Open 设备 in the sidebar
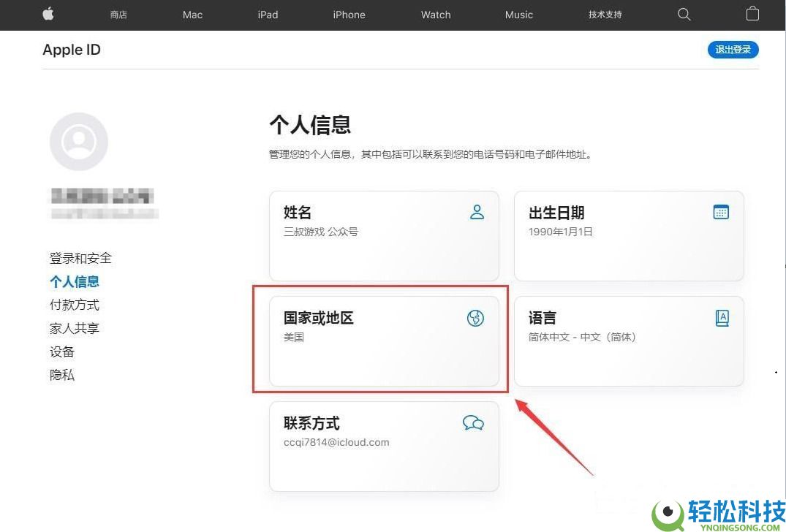This screenshot has width=786, height=532. pyautogui.click(x=61, y=351)
